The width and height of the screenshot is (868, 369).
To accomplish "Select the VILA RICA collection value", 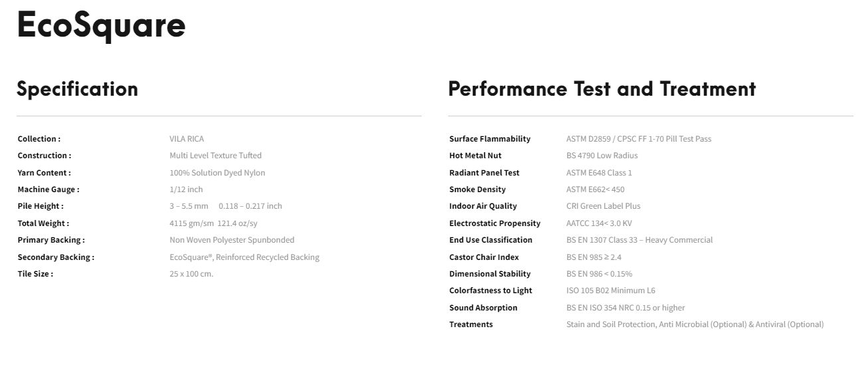I will (187, 139).
